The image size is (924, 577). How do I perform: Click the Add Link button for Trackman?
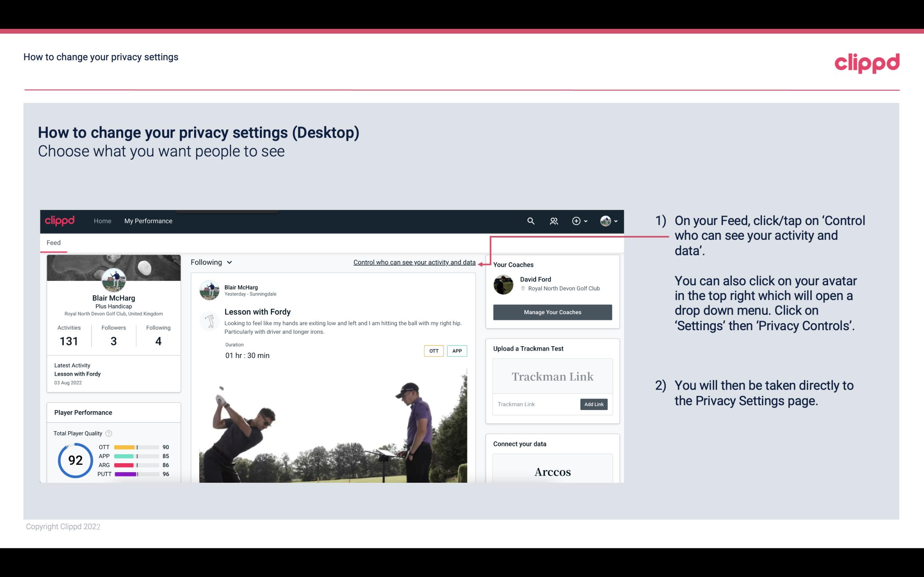(593, 404)
